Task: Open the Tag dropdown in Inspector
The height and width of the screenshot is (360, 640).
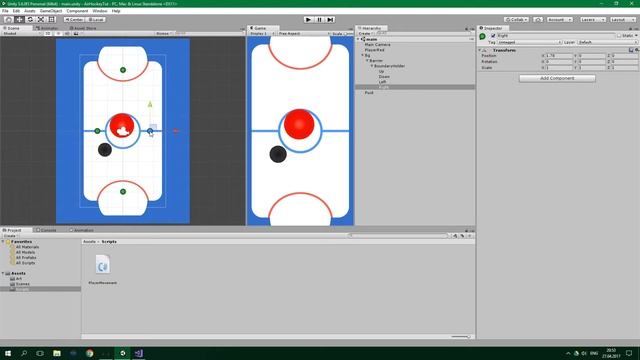Action: pyautogui.click(x=529, y=42)
